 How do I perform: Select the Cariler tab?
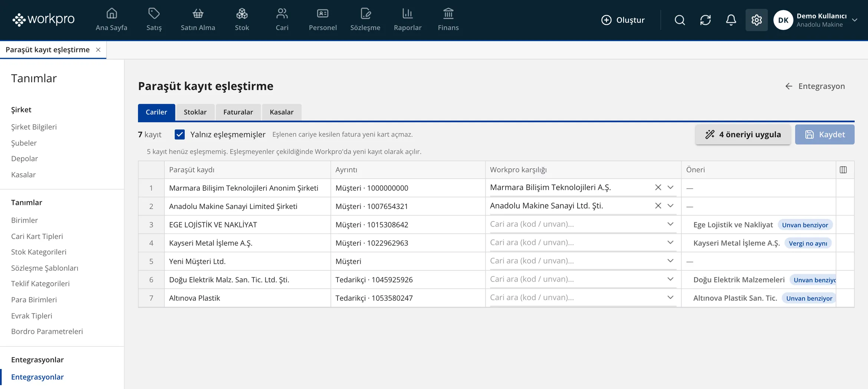point(156,112)
